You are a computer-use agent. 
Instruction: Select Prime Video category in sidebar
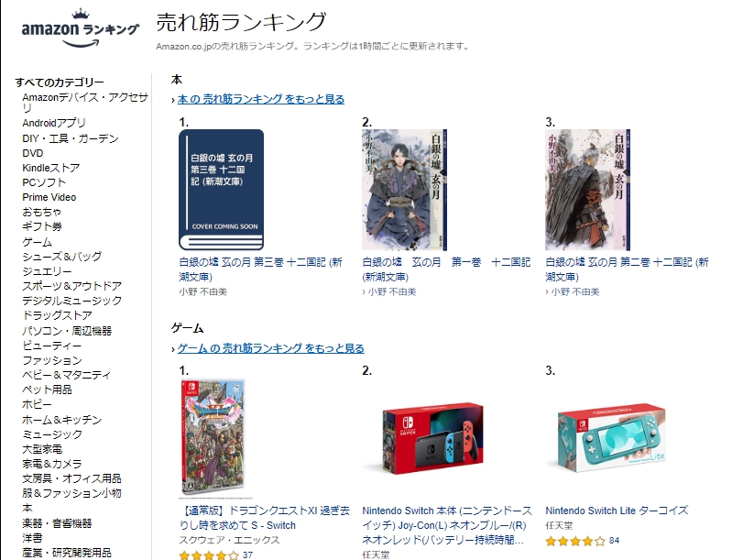click(x=49, y=197)
